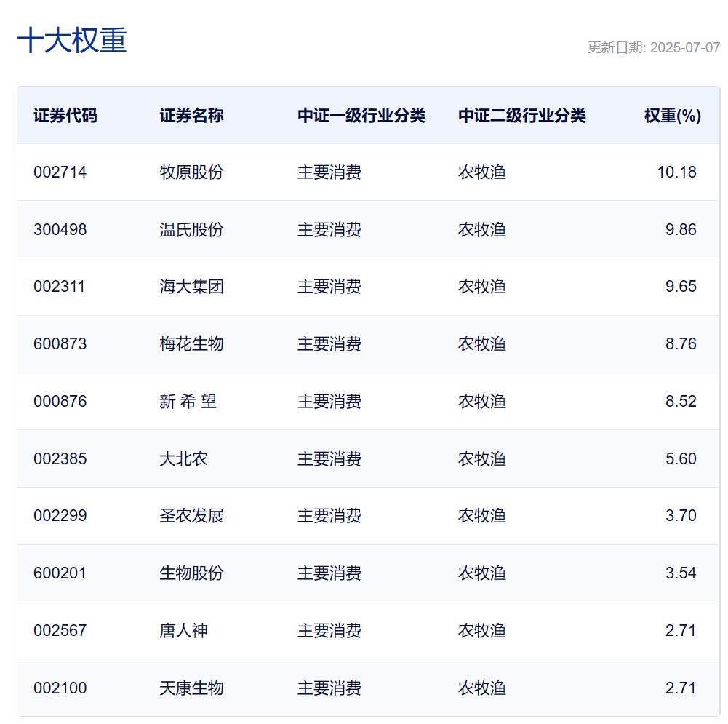
Task: Select security name 新希望
Action: click(188, 401)
